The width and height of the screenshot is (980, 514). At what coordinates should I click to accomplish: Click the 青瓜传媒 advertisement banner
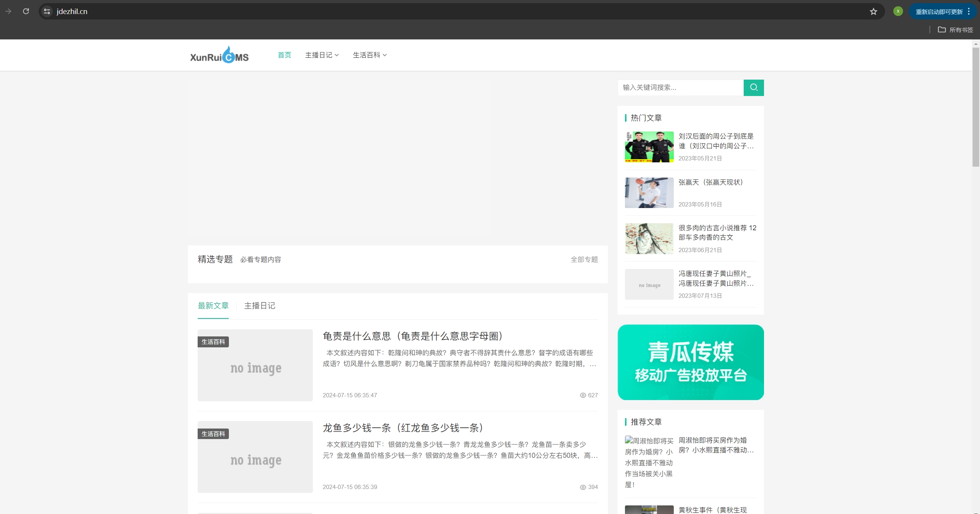(x=690, y=362)
